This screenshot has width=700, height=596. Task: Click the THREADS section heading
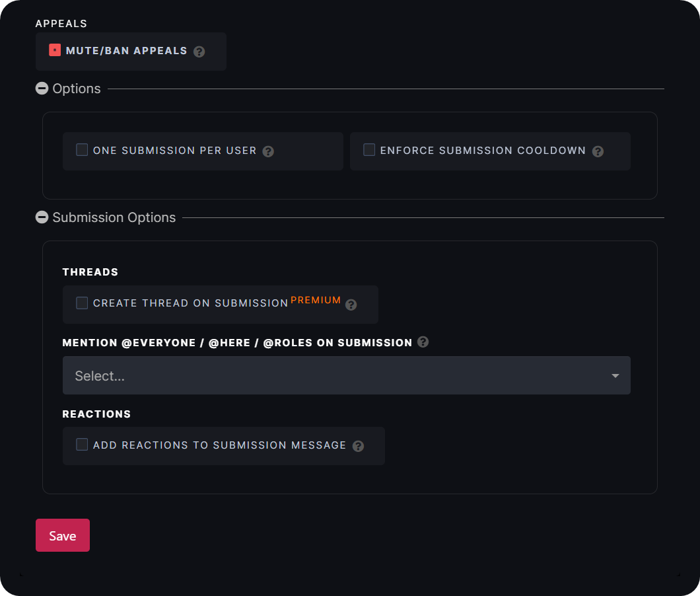pos(90,272)
